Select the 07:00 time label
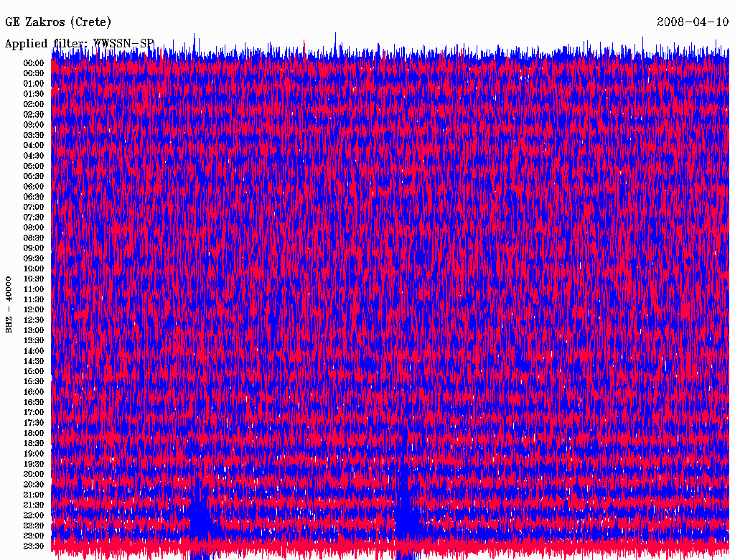 tap(34, 207)
